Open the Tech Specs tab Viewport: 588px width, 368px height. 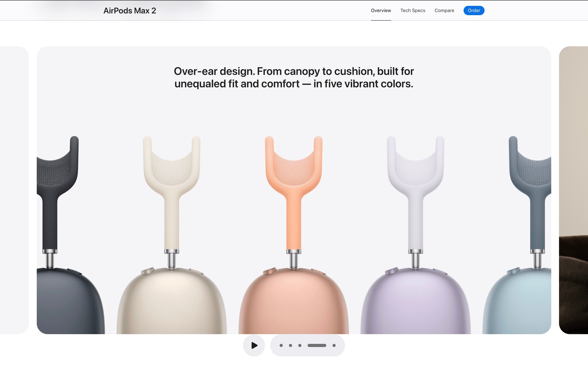[x=413, y=11]
